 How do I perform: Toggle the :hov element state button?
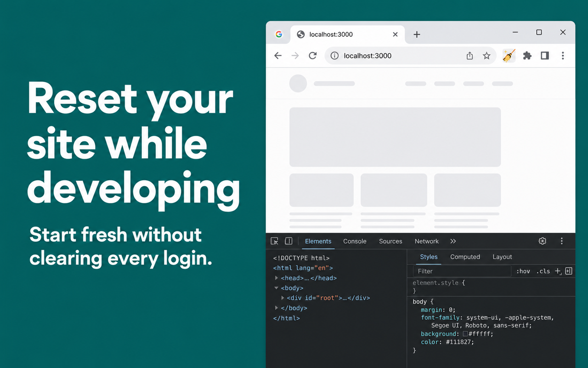click(x=523, y=271)
